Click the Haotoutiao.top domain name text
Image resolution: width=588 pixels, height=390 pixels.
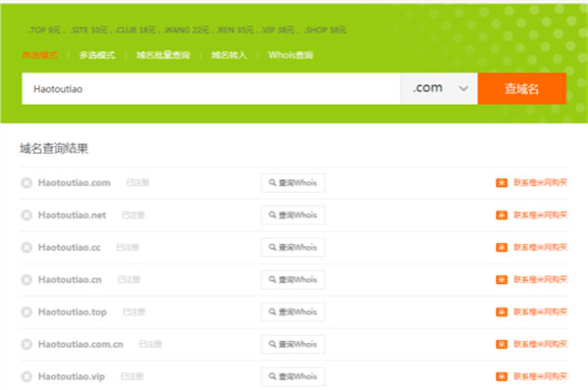pos(73,312)
